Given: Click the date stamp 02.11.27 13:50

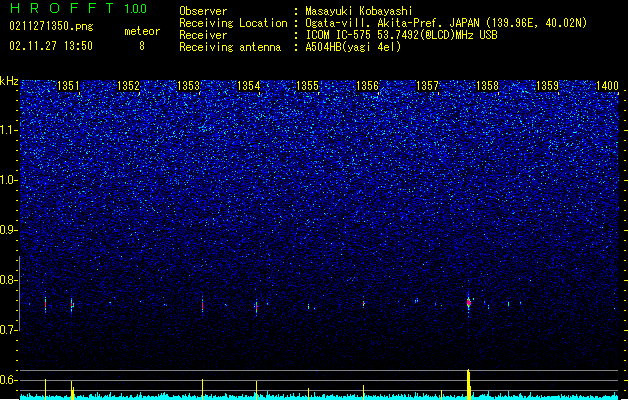Looking at the screenshot, I should pos(51,46).
